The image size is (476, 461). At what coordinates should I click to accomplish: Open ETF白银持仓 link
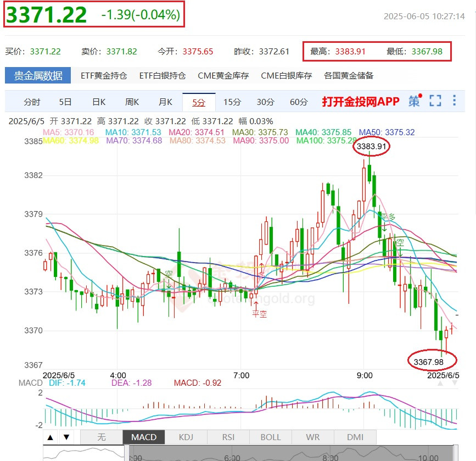tap(163, 75)
